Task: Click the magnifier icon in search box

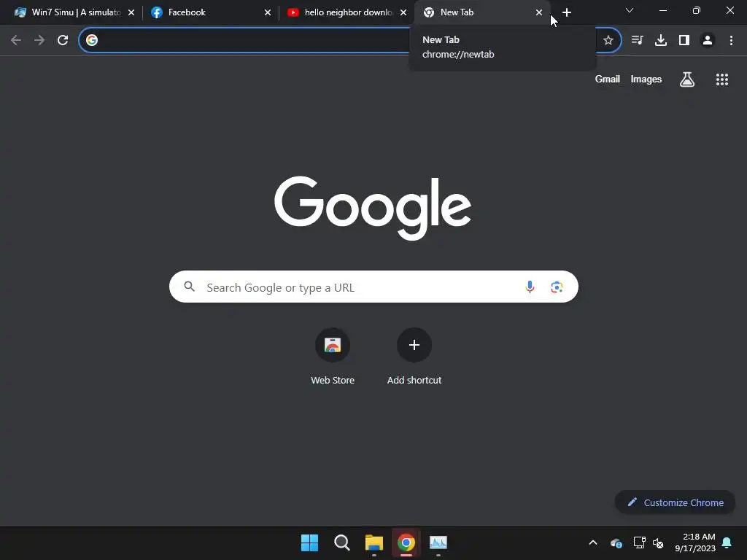Action: pyautogui.click(x=189, y=286)
